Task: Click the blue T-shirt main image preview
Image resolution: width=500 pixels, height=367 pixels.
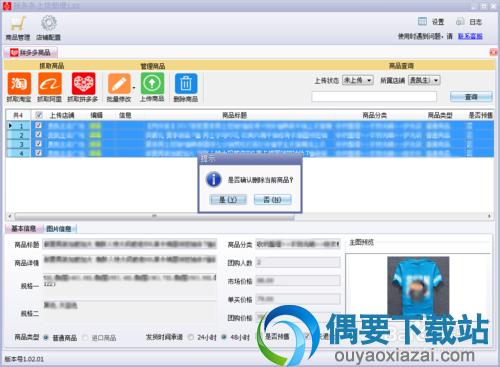Action: [418, 287]
